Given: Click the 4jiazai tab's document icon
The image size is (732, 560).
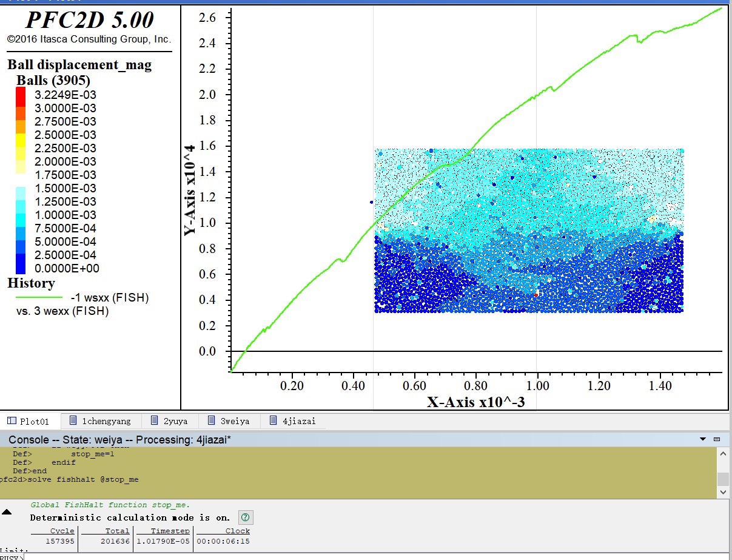Looking at the screenshot, I should click(273, 420).
